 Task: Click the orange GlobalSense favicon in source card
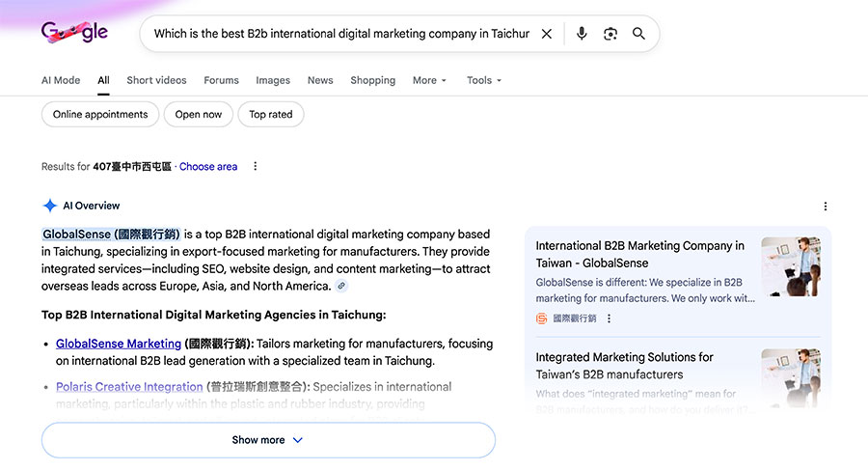click(541, 318)
